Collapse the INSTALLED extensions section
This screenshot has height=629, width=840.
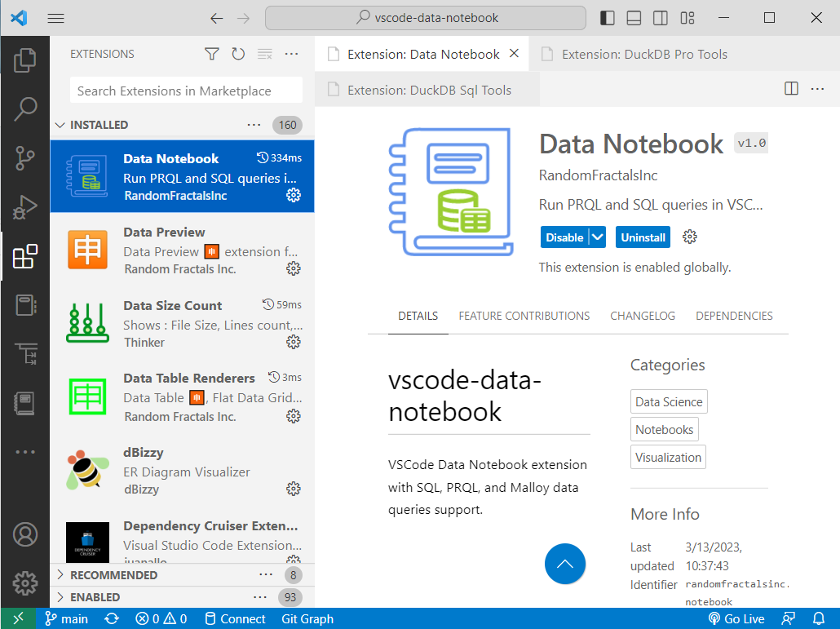point(60,125)
